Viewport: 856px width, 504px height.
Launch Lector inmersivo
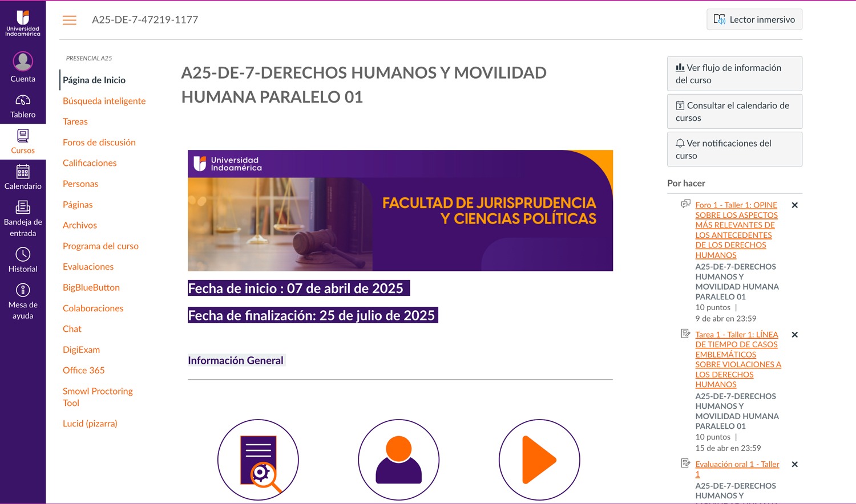pos(754,19)
